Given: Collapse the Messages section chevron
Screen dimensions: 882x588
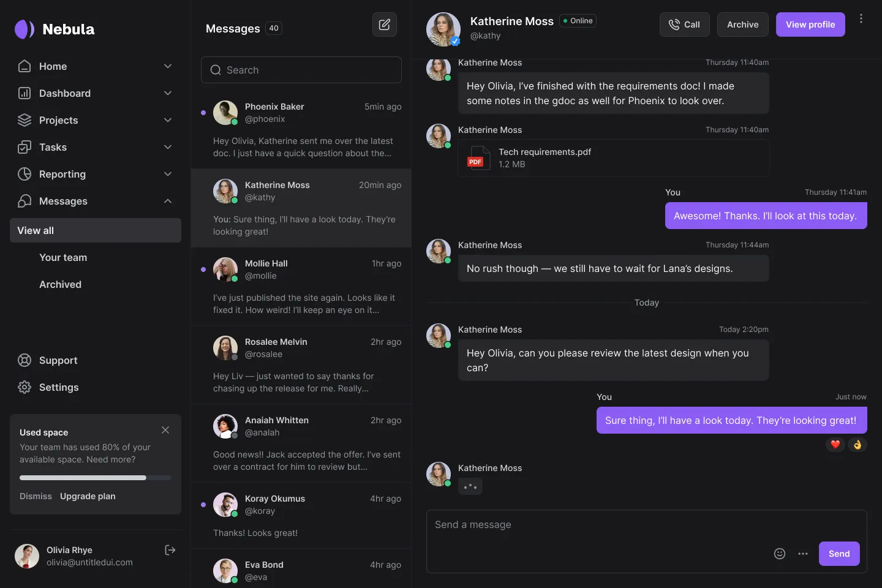Looking at the screenshot, I should 168,201.
